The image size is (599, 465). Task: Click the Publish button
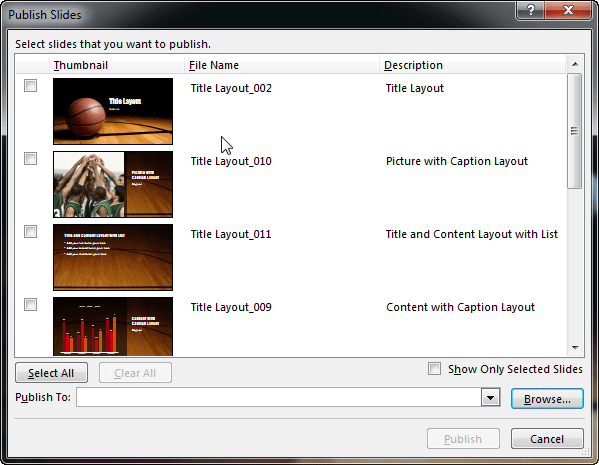463,439
